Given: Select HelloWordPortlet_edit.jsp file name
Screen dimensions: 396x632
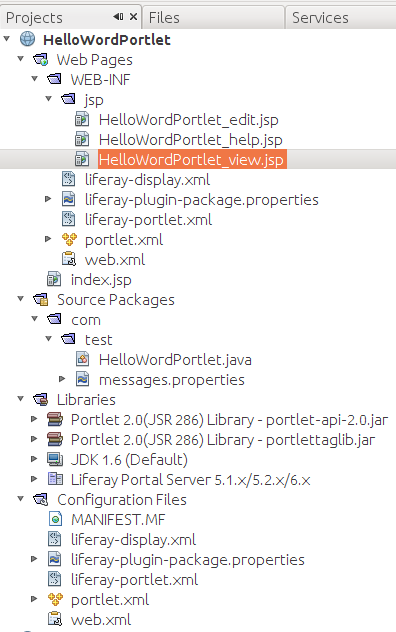Looking at the screenshot, I should (x=189, y=120).
